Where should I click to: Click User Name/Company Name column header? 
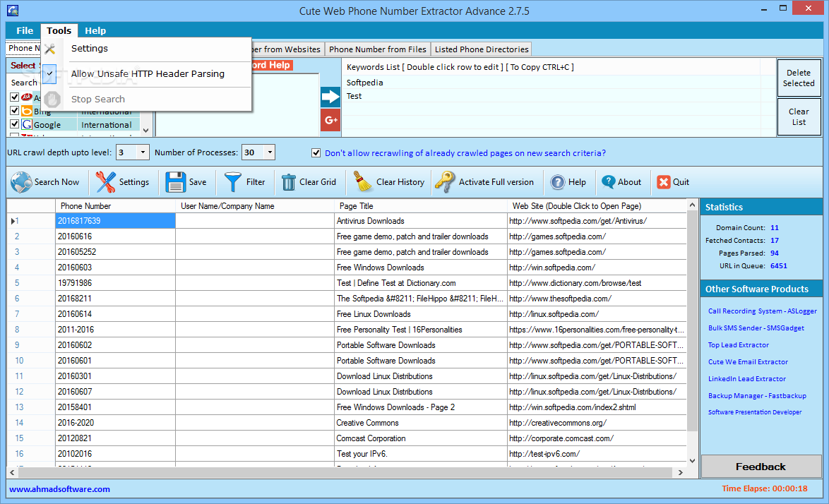pos(255,206)
